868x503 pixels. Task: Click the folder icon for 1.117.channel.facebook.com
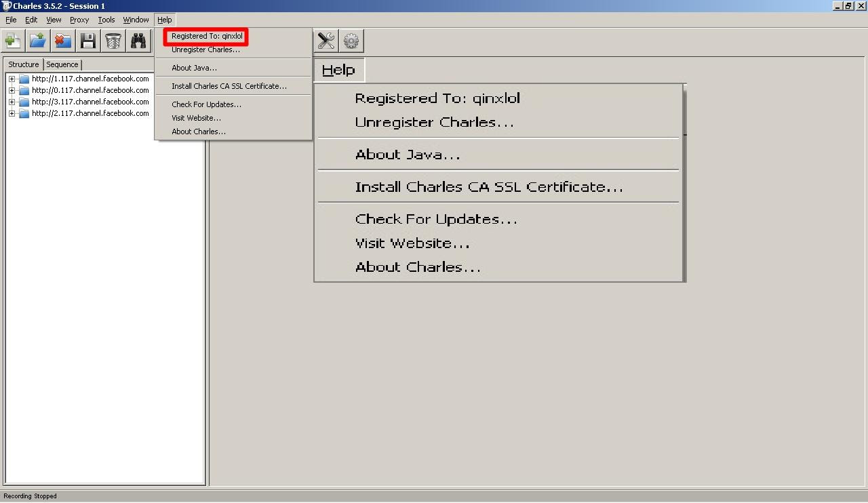24,79
